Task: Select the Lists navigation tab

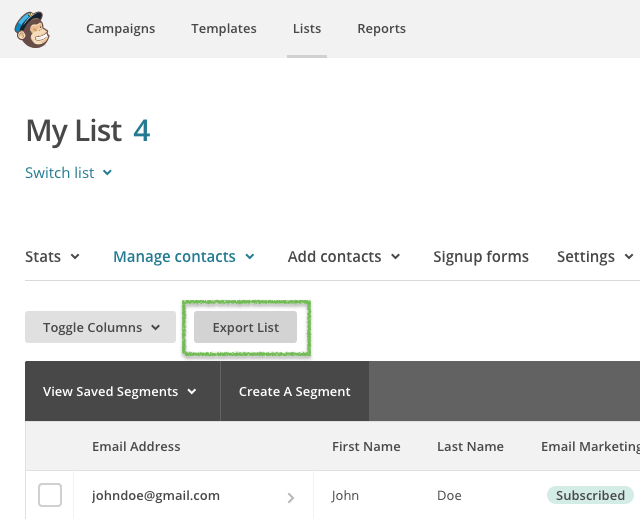Action: [x=307, y=29]
